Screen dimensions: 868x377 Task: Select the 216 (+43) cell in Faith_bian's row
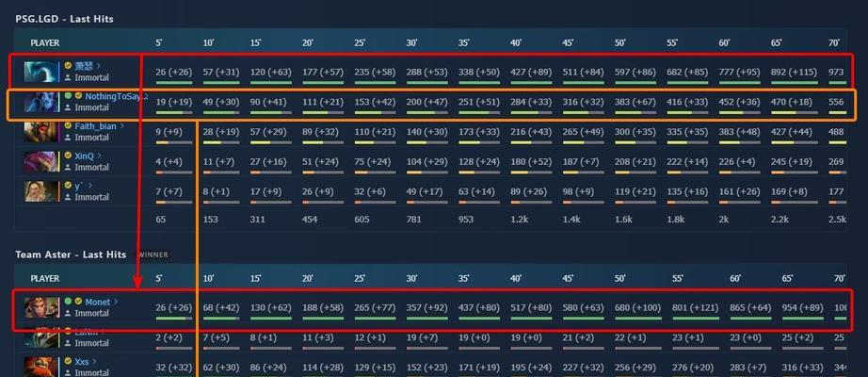click(531, 132)
